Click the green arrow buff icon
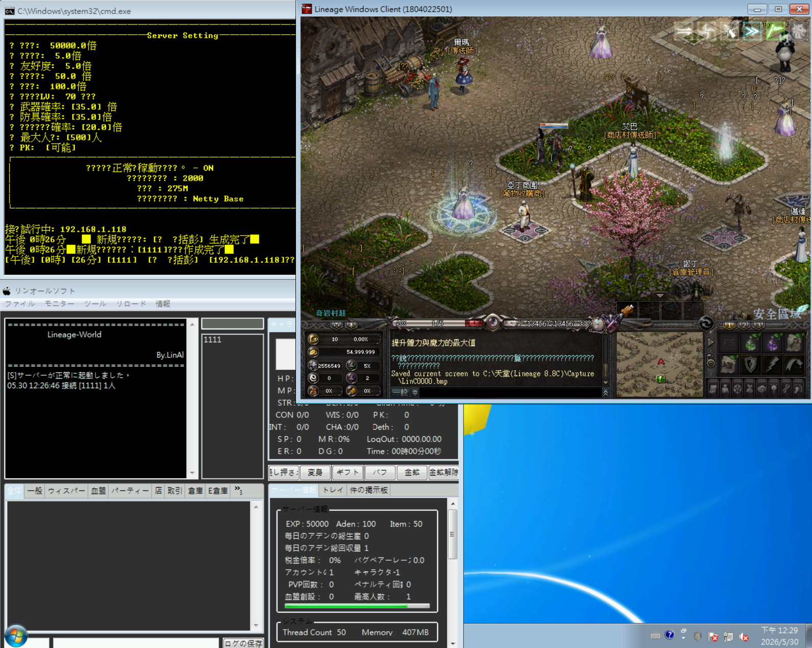Image resolution: width=812 pixels, height=648 pixels. (x=775, y=32)
